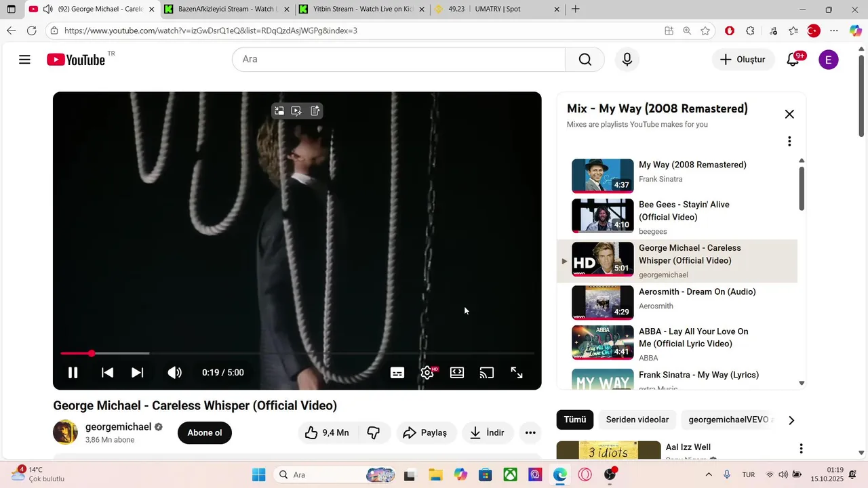Select the georgemichaelVEVO chip
Screen dimensions: 868x488
point(728,420)
